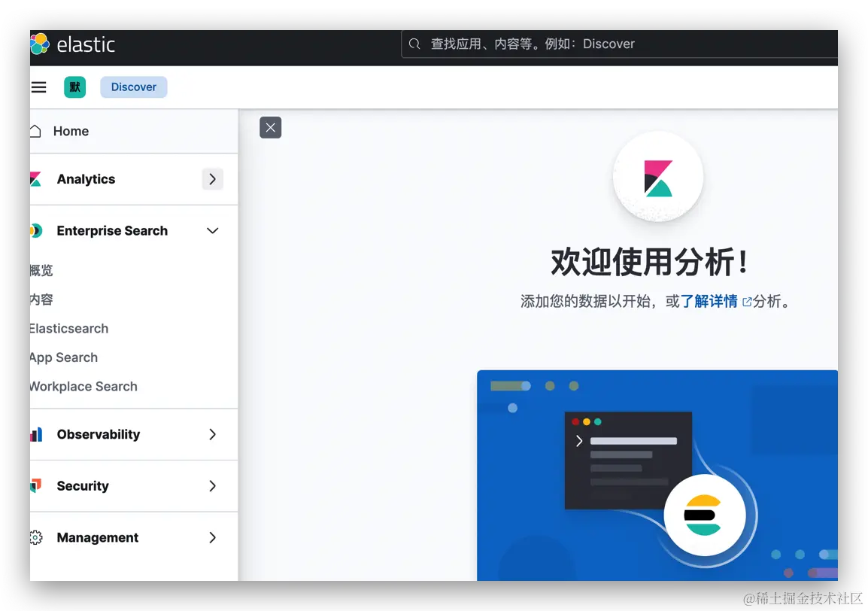Expand Observability with its chevron

(213, 434)
